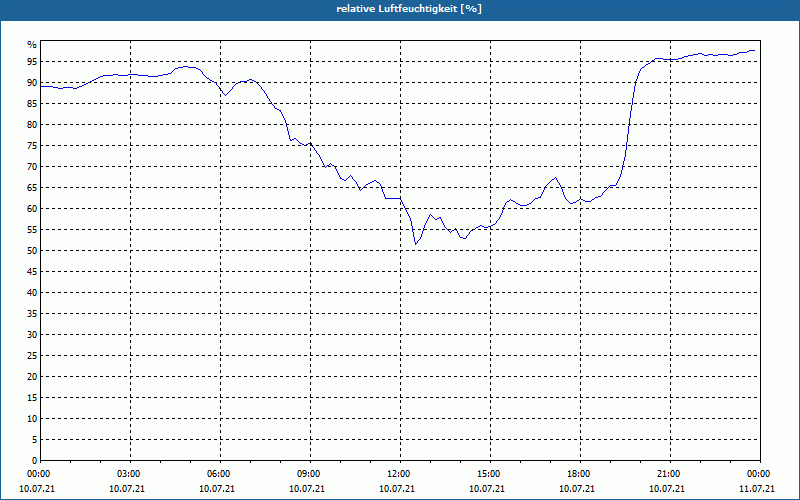Select the y-axis label '95'
Viewport: 800px width, 500px height.
32,62
